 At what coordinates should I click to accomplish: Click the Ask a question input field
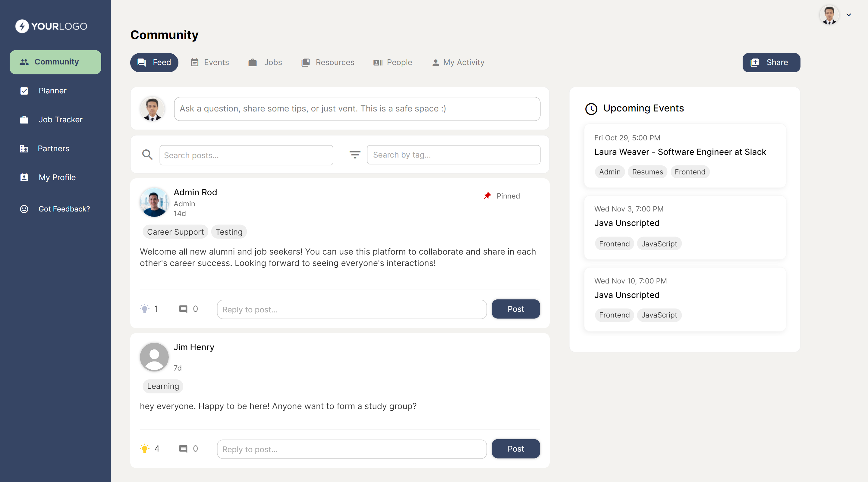357,109
